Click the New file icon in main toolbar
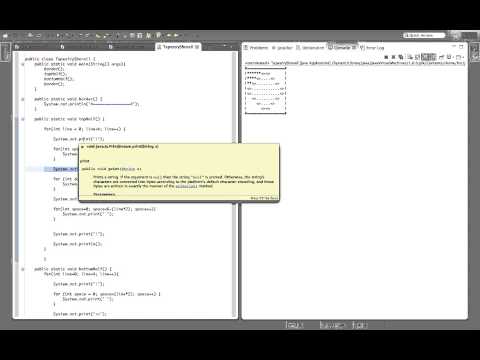The height and width of the screenshot is (360, 480). click(x=5, y=35)
